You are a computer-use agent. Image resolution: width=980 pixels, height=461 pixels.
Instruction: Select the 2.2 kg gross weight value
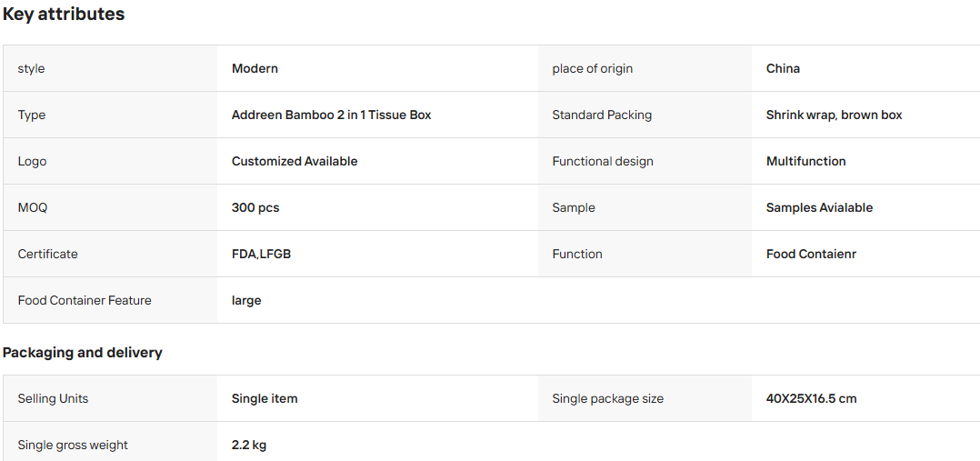(x=249, y=446)
